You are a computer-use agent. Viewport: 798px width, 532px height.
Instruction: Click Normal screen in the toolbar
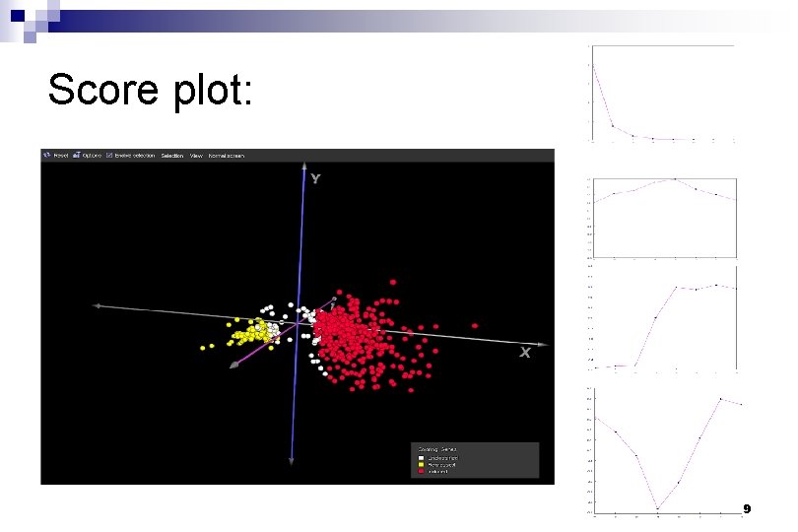[x=226, y=156]
